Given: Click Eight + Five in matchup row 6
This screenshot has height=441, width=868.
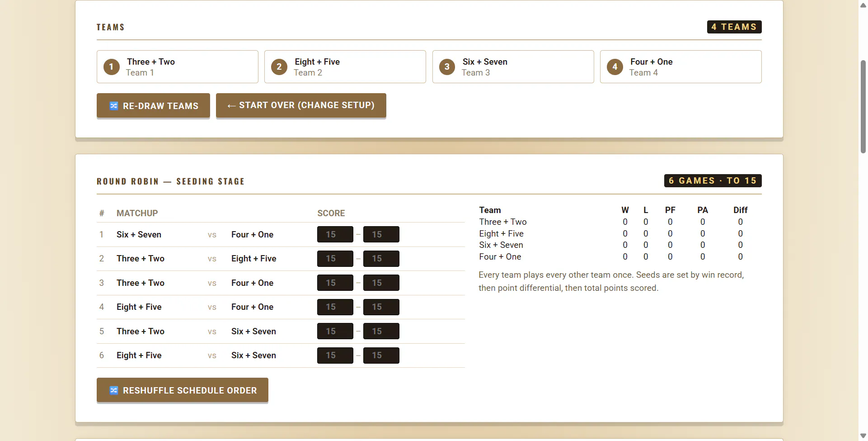Looking at the screenshot, I should click(x=139, y=356).
